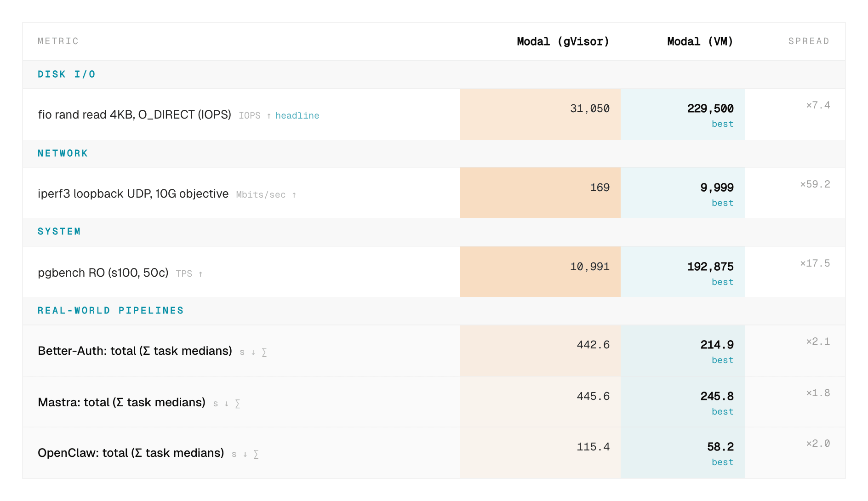Image resolution: width=868 pixels, height=501 pixels.
Task: Click the sigma icon in Better-Auth row
Action: [264, 353]
